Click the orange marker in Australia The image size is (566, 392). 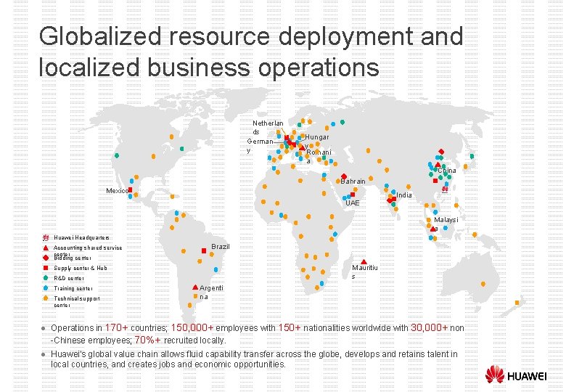click(x=483, y=284)
